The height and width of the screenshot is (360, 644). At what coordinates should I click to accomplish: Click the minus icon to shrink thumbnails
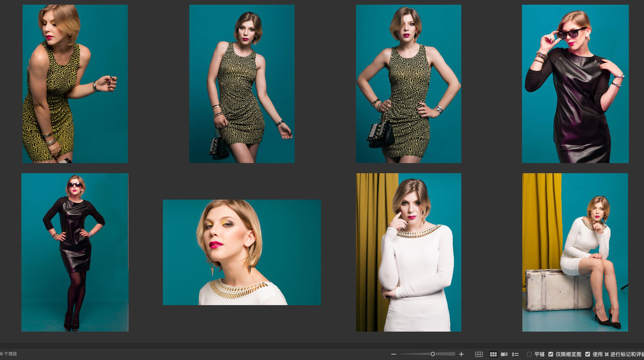394,354
